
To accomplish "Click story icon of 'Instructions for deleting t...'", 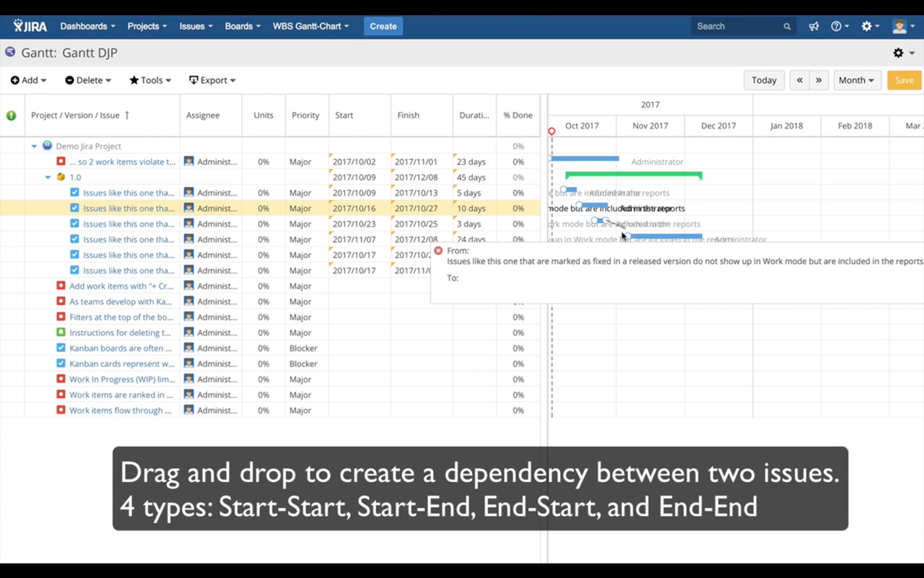I will coord(61,333).
